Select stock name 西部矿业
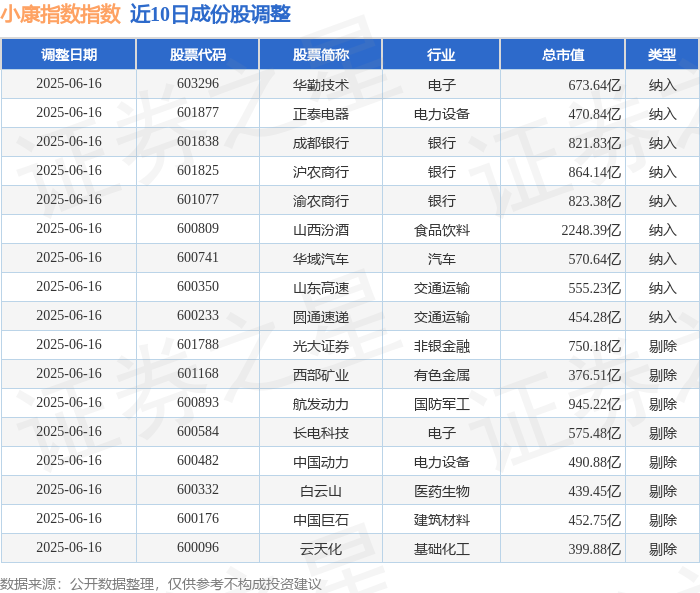The width and height of the screenshot is (700, 593). pyautogui.click(x=321, y=375)
